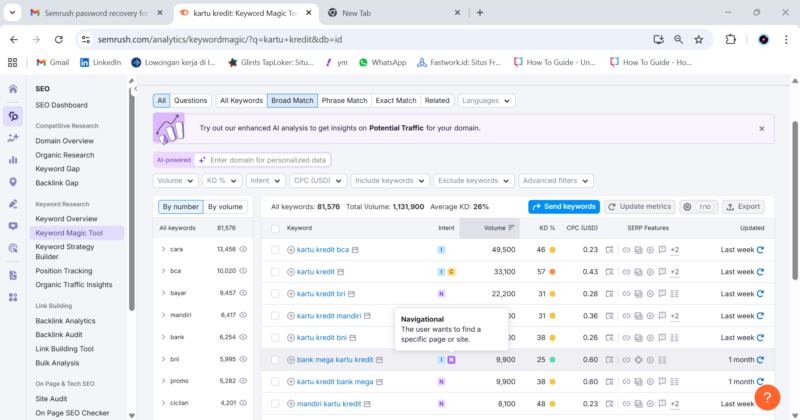Refresh metrics for kartu kredit bri row
This screenshot has height=420, width=800.
pyautogui.click(x=761, y=293)
